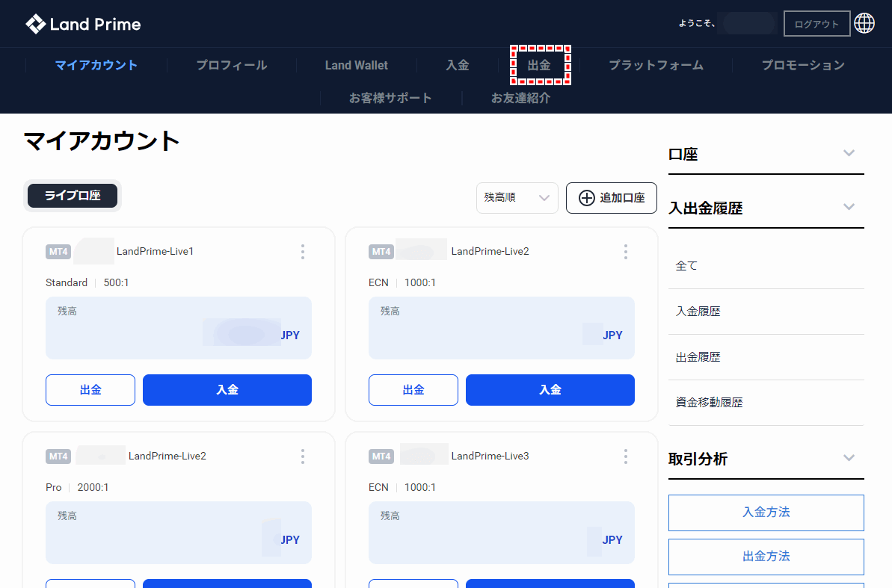Click 残高 box of LandPrime-Live3 card
Image resolution: width=892 pixels, height=588 pixels.
pos(502,533)
